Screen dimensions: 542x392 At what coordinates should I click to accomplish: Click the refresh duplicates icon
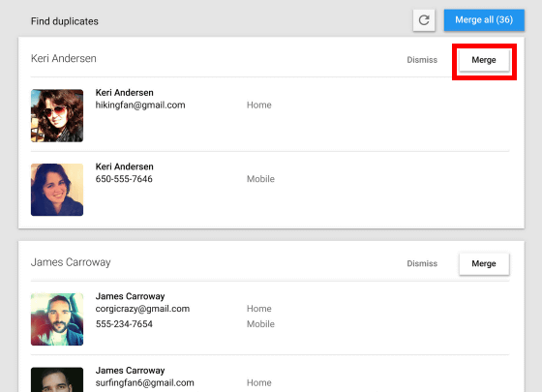(424, 20)
